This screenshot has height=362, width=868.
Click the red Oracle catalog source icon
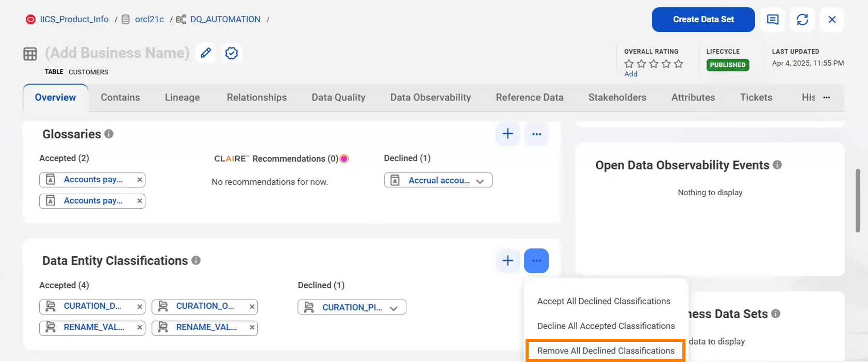tap(30, 20)
